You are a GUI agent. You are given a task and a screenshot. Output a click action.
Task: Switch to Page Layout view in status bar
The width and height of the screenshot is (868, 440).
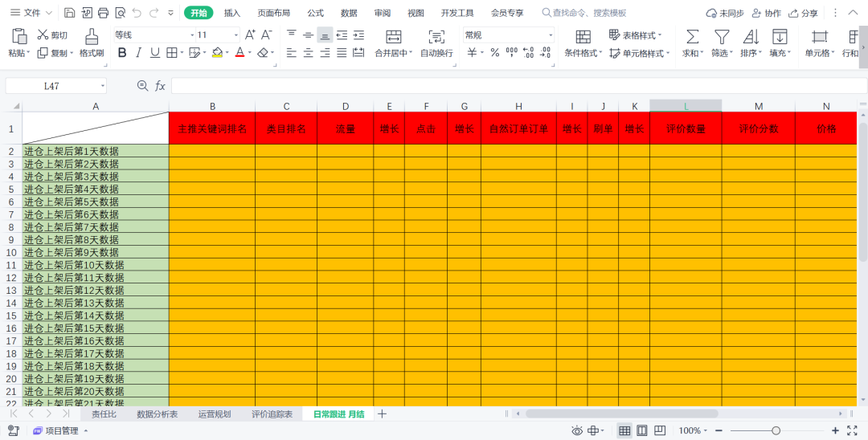[642, 430]
